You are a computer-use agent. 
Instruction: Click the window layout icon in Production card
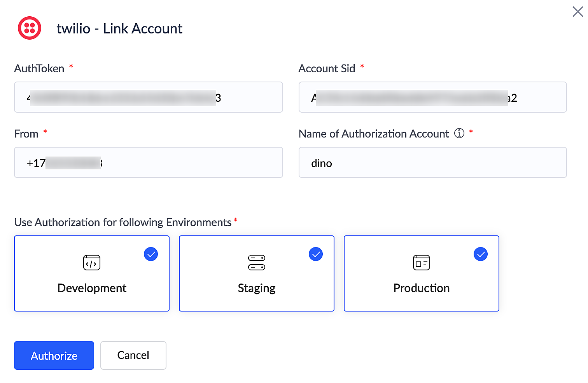pos(421,263)
